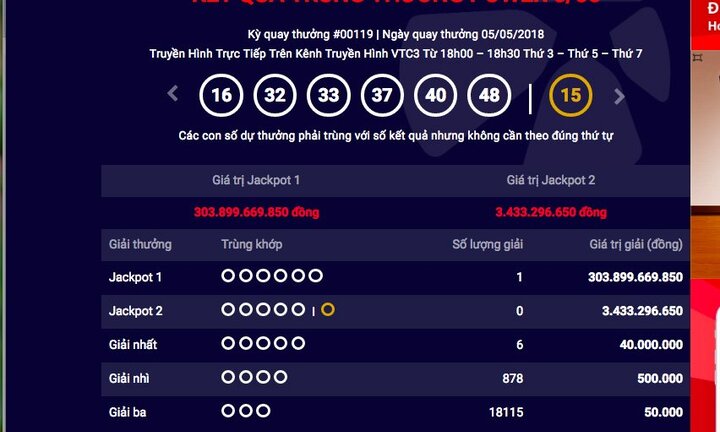Go to previous draw with left arrow

[x=173, y=94]
